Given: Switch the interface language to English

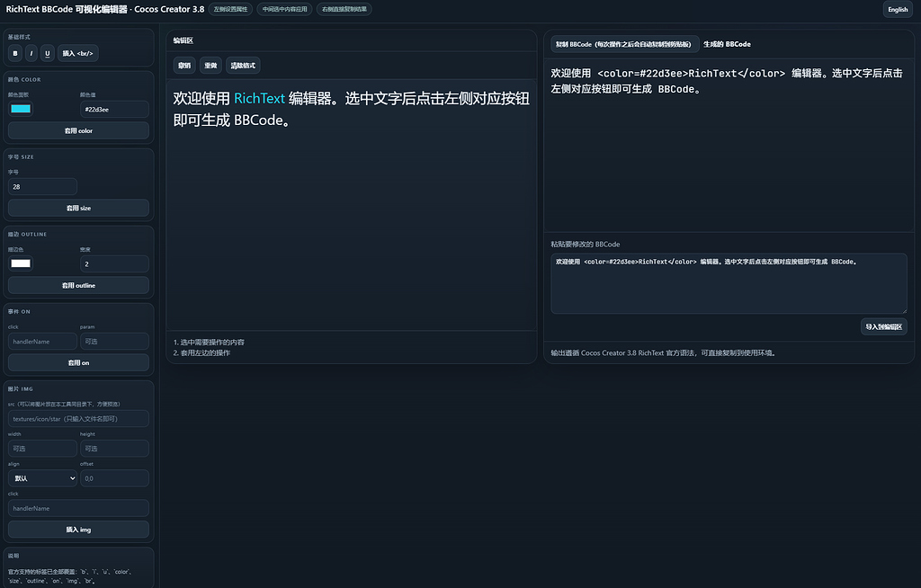Looking at the screenshot, I should click(898, 9).
